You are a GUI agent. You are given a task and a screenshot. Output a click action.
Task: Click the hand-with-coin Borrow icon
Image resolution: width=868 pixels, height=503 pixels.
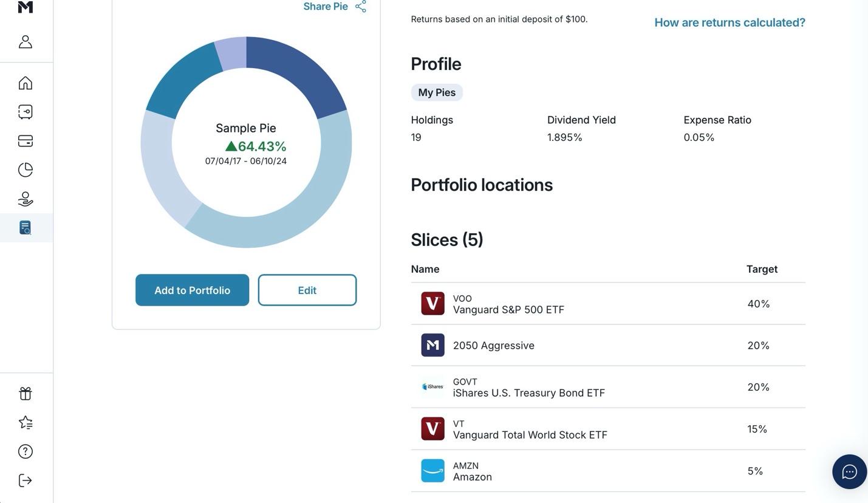[26, 199]
